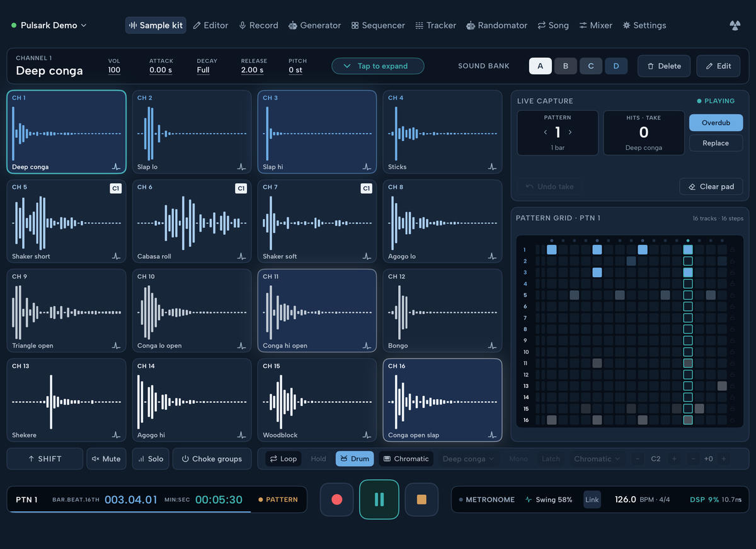756x549 pixels.
Task: Toggle Link sync
Action: (x=592, y=499)
